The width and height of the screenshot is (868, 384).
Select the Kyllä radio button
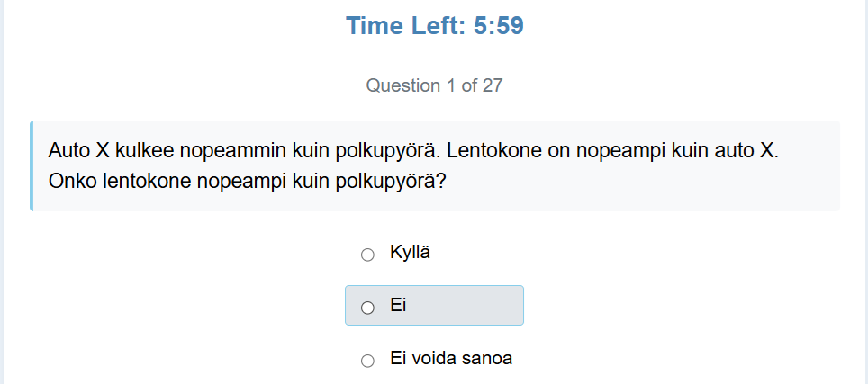coord(367,255)
